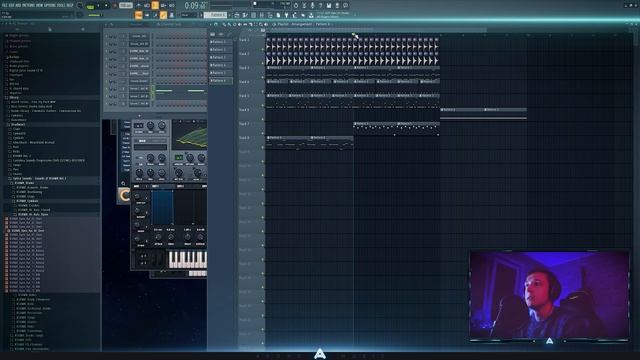The image size is (640, 360).
Task: Select Pattern 1 in the pattern picker
Action: 220,42
